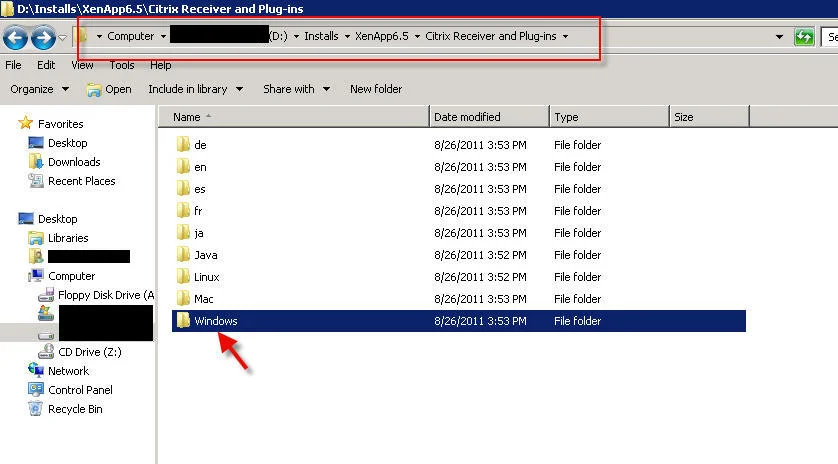Image resolution: width=838 pixels, height=464 pixels.
Task: Open Desktop under Favorites
Action: point(67,143)
